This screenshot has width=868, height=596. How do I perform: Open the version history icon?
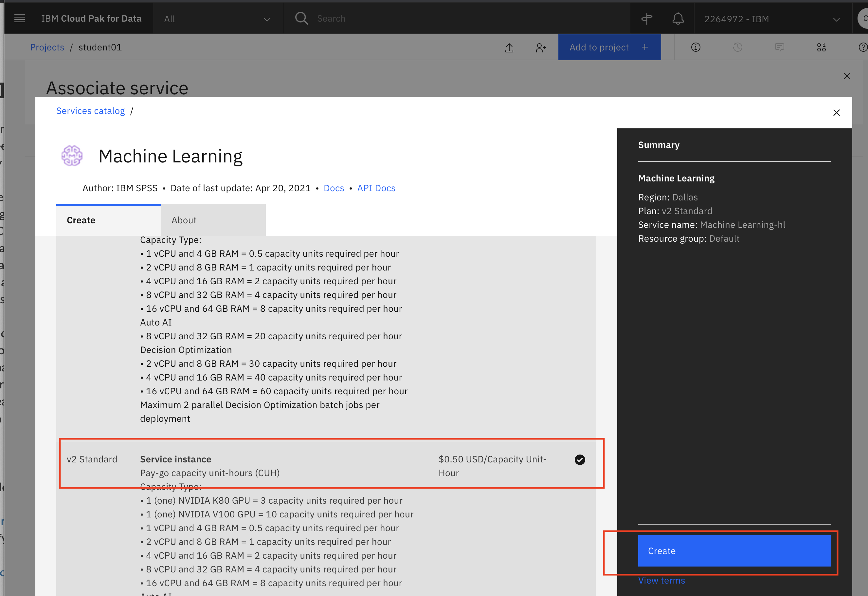point(737,47)
